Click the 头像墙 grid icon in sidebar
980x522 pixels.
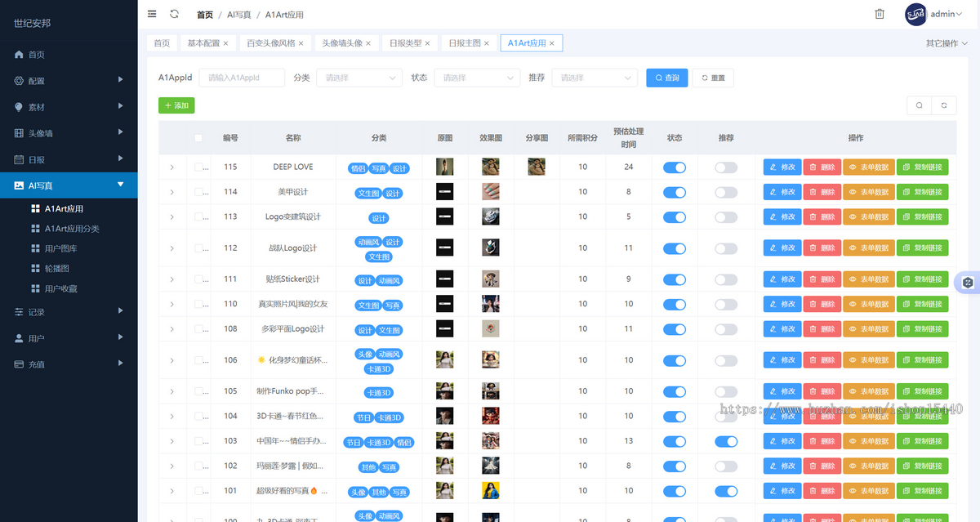(x=19, y=133)
